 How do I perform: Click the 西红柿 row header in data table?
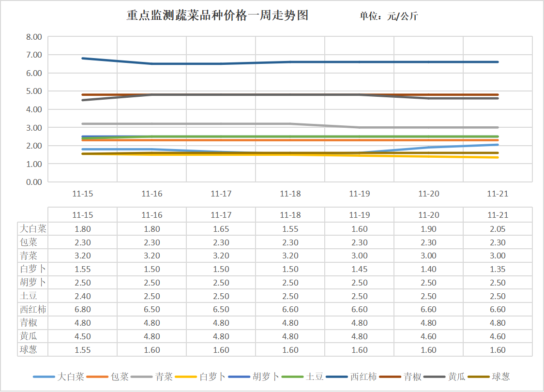tap(33, 309)
